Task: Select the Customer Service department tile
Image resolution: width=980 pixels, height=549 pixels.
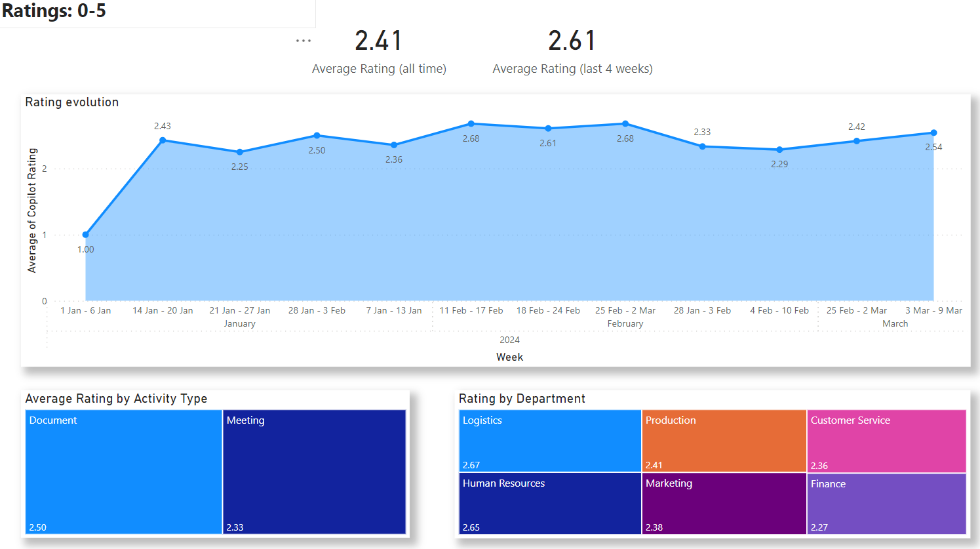Action: 887,441
